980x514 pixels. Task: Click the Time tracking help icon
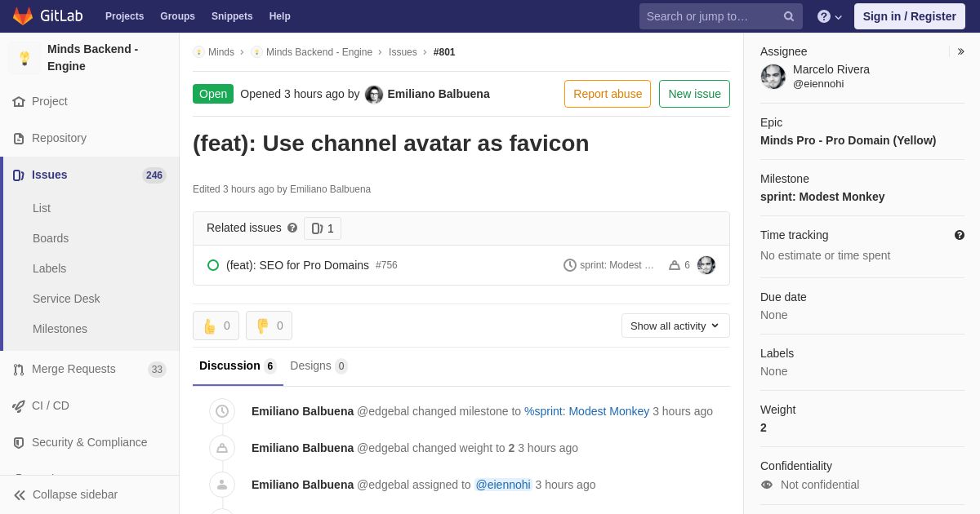(960, 235)
